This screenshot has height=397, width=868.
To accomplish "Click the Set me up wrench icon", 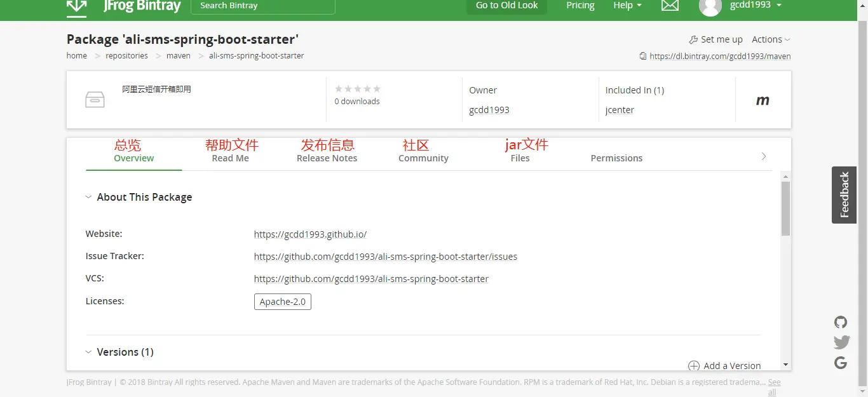I will (693, 39).
